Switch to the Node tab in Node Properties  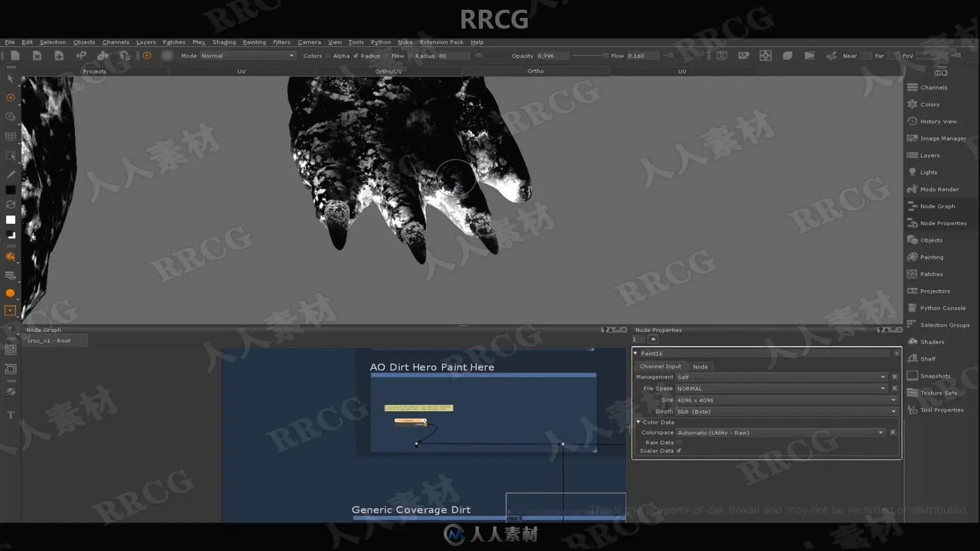click(x=700, y=367)
